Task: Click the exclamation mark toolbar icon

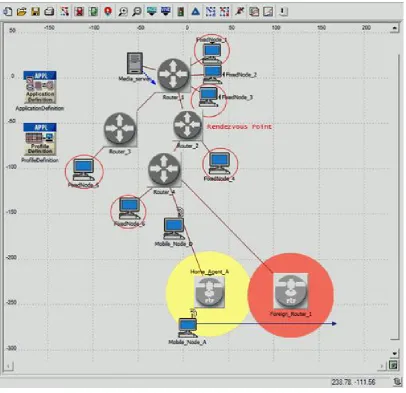Action: pyautogui.click(x=283, y=12)
